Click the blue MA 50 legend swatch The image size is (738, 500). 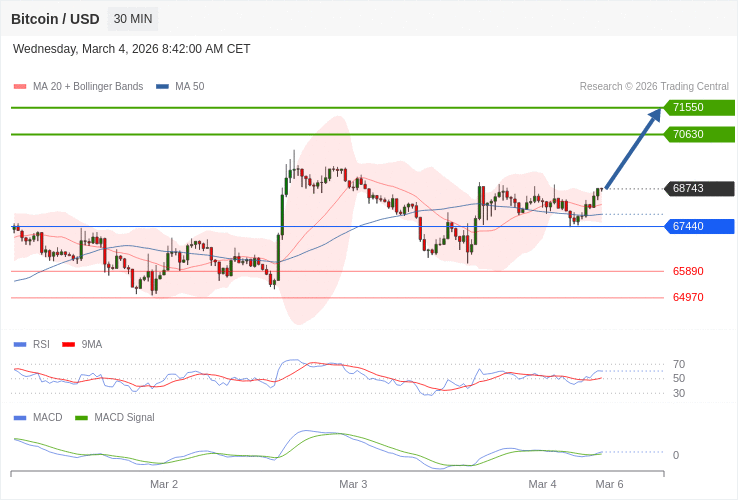(162, 87)
